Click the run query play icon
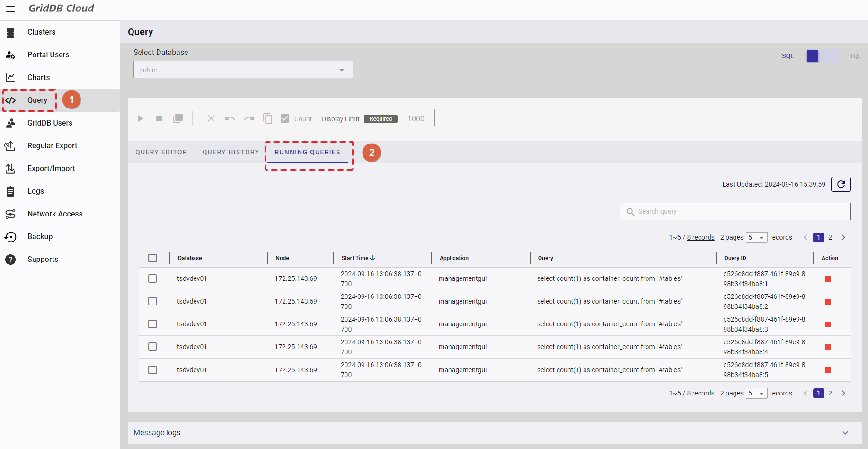Screen dimensions: 868x449 [141, 118]
